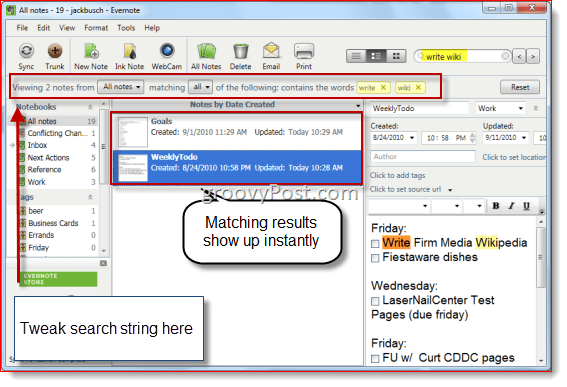This screenshot has height=387, width=567.
Task: Select the Goals note
Action: click(x=237, y=132)
